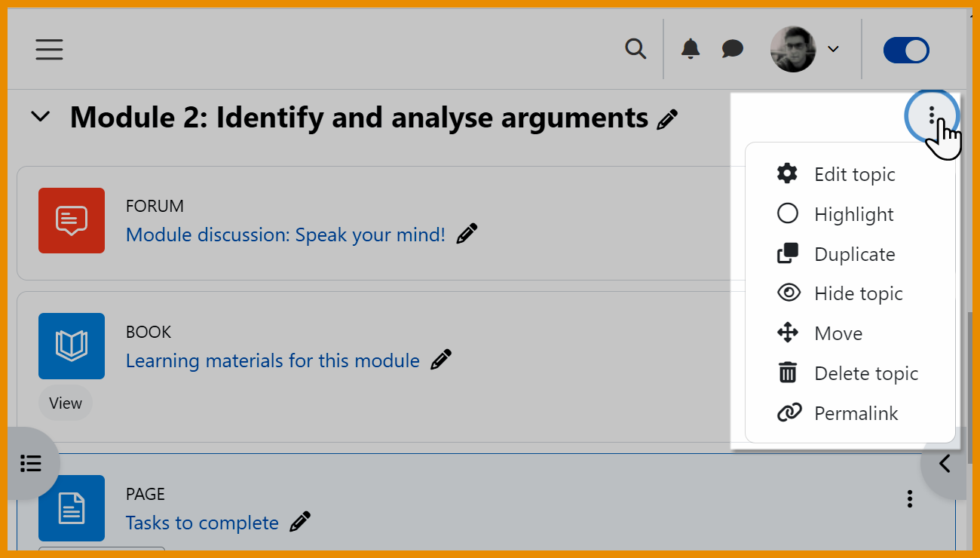Select Highlight in the topic menu
Viewport: 980px width, 558px height.
click(853, 214)
